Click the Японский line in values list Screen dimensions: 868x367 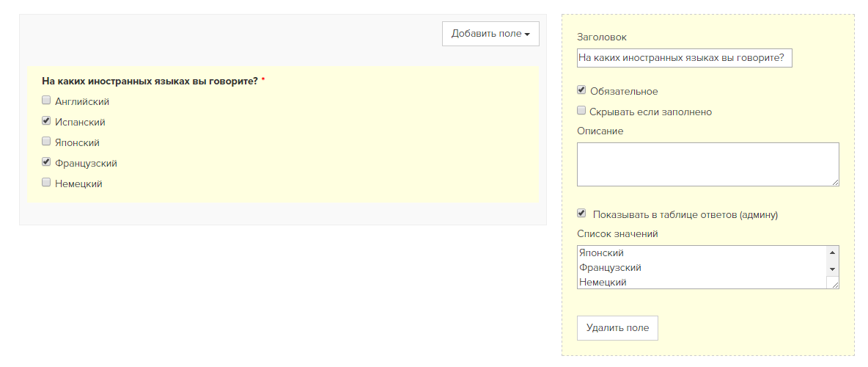[602, 253]
